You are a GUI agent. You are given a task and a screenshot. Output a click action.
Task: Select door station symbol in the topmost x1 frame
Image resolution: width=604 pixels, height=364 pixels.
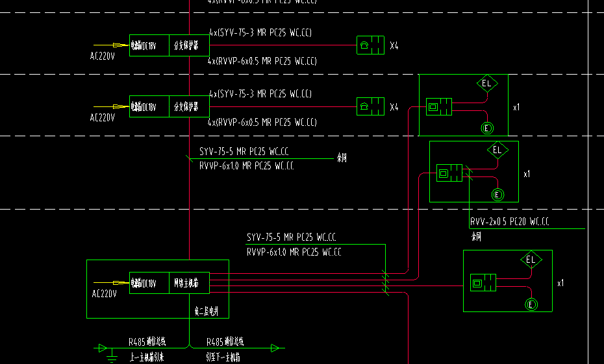click(x=439, y=106)
